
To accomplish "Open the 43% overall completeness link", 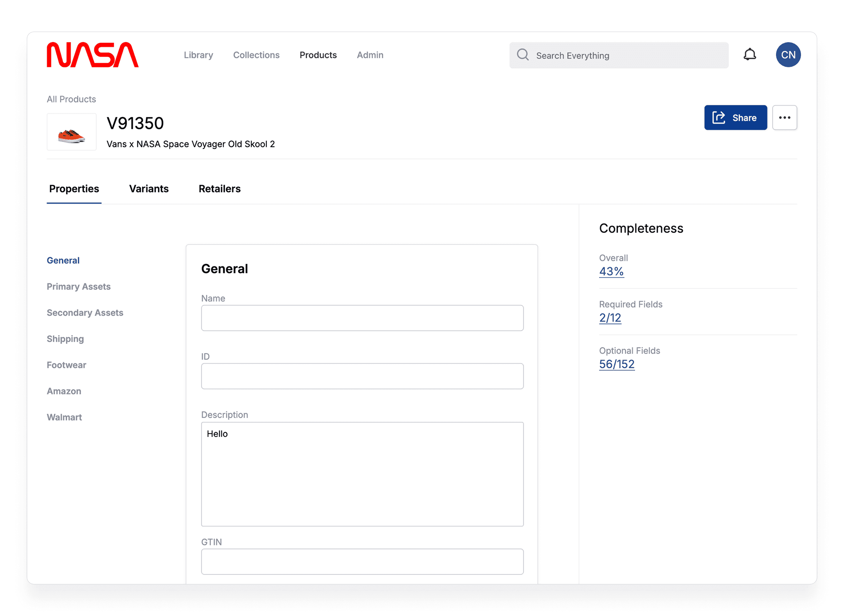I will coord(611,271).
